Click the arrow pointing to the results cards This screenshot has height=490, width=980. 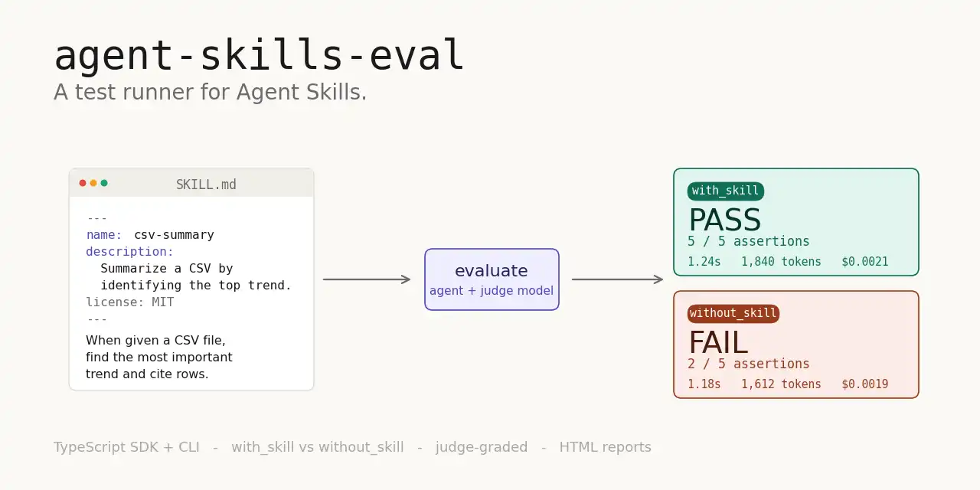tap(617, 279)
